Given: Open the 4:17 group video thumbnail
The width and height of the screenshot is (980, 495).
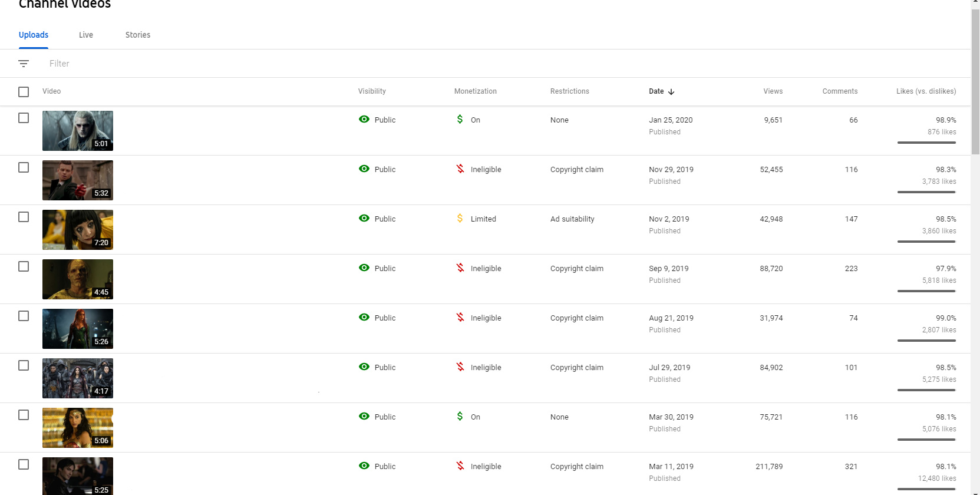Looking at the screenshot, I should pos(78,378).
